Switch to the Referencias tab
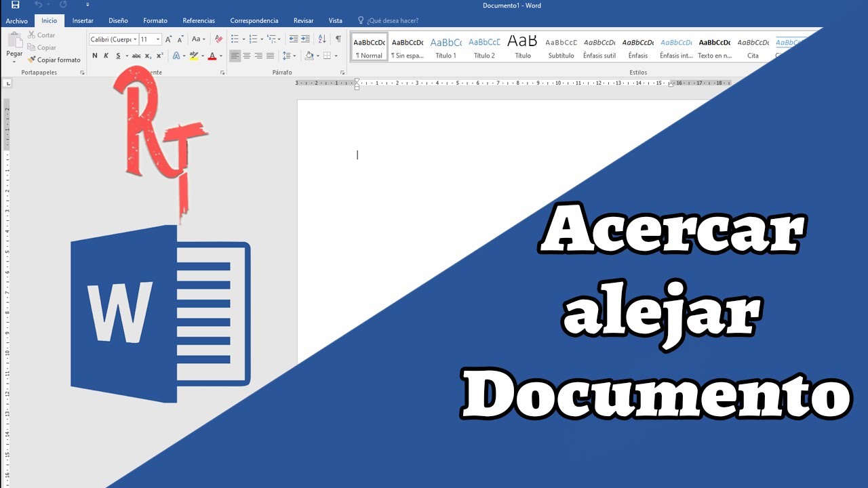This screenshot has height=488, width=868. (x=199, y=21)
